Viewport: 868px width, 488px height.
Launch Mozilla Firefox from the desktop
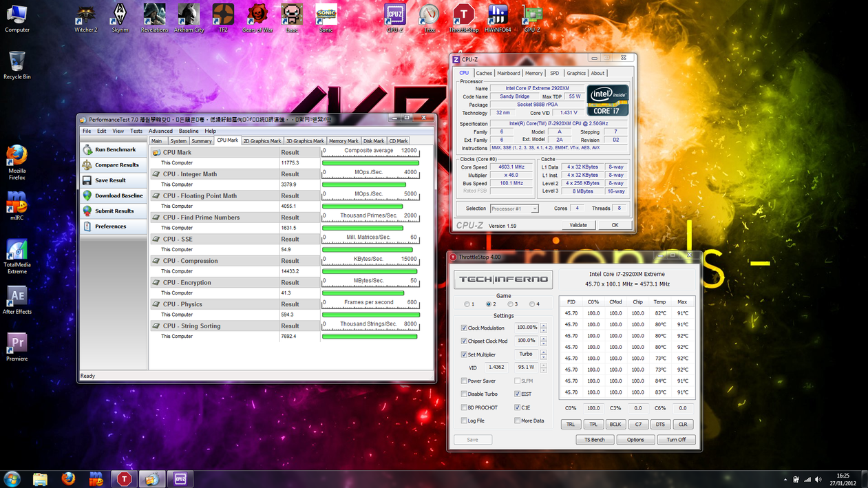tap(17, 162)
